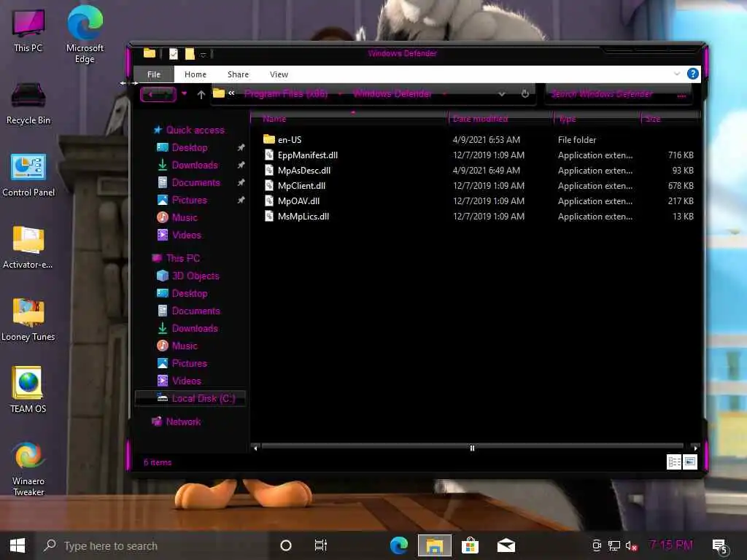Open Looney Tunes folder on desktop
The width and height of the screenshot is (747, 560).
(28, 319)
